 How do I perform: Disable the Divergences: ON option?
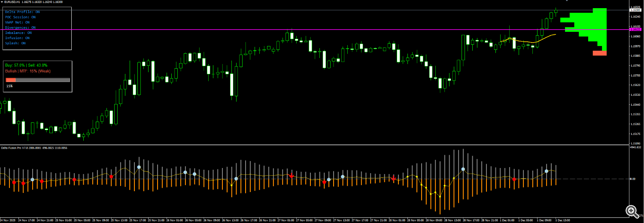(x=20, y=27)
